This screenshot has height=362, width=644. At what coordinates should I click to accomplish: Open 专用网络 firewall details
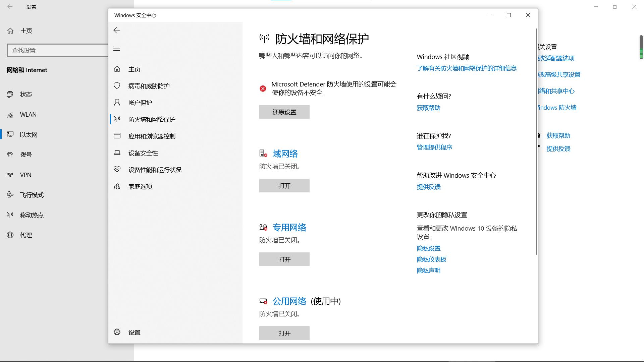tap(289, 227)
